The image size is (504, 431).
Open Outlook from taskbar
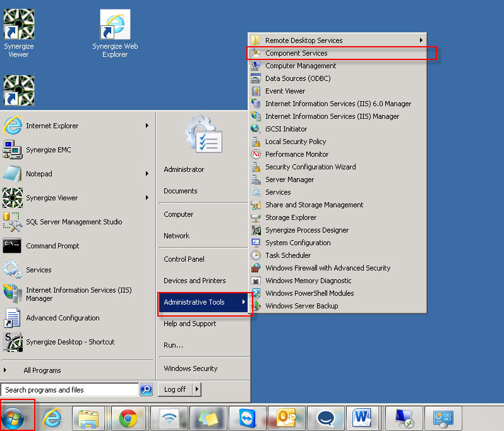tap(286, 418)
